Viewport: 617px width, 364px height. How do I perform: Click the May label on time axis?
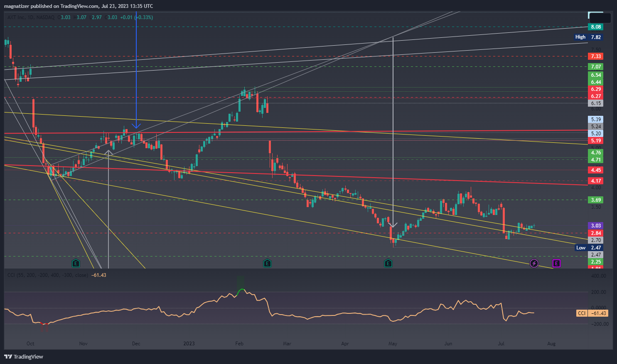pos(393,344)
